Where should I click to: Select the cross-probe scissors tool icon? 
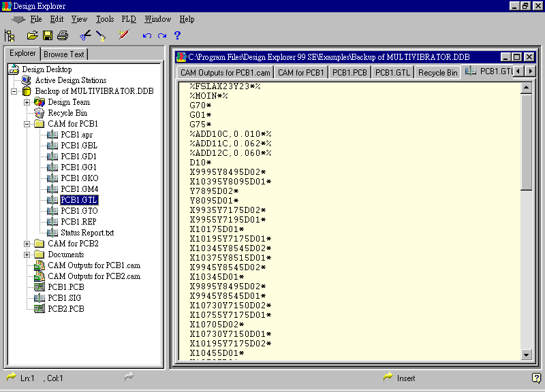(84, 34)
